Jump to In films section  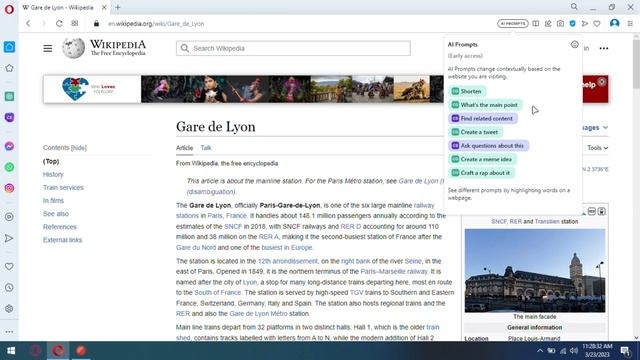[53, 200]
